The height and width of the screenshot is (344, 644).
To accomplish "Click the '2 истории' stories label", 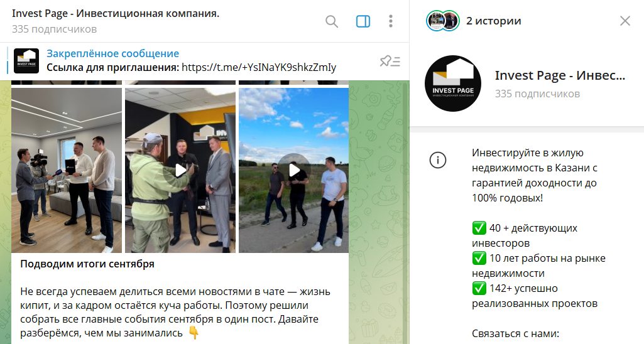I will click(494, 21).
